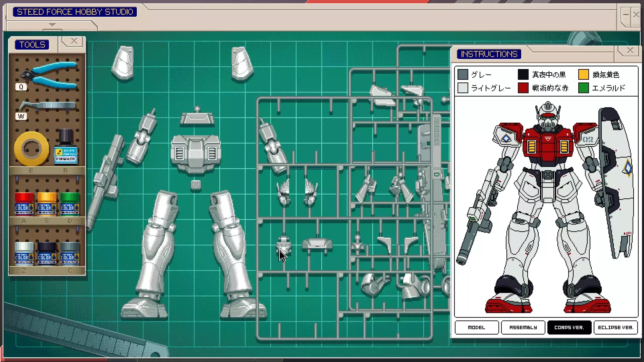
Task: Choose the yellow paint jar
Action: coord(47,204)
